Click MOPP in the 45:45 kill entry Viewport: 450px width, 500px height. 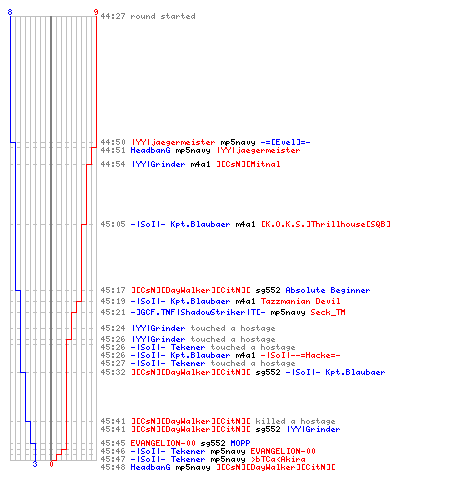[240, 443]
